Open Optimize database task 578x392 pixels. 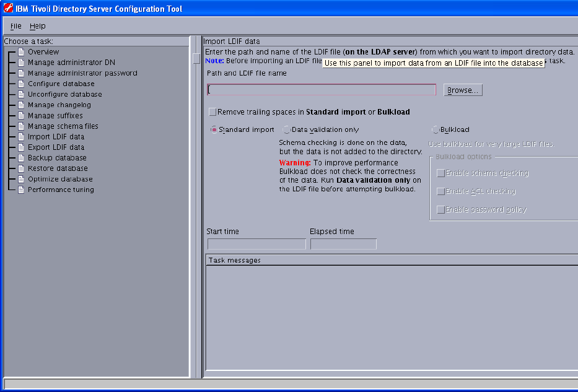click(61, 179)
